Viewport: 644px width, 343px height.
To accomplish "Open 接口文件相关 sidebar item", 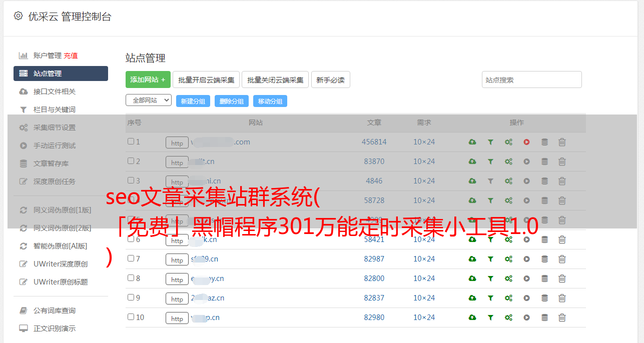I will pyautogui.click(x=55, y=91).
